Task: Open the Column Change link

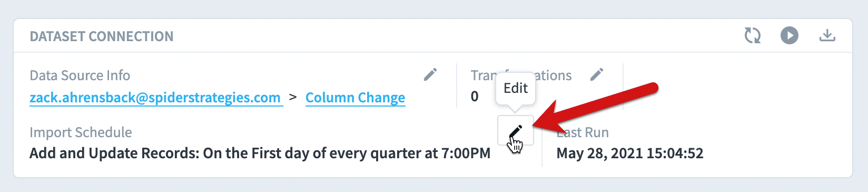Action: 355,98
